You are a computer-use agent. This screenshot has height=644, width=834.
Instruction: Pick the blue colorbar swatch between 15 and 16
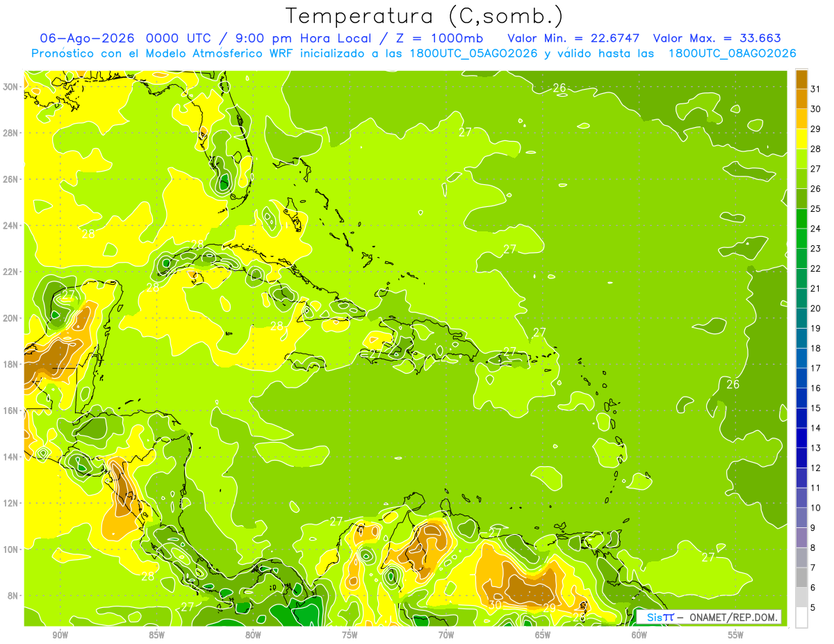[x=801, y=398]
